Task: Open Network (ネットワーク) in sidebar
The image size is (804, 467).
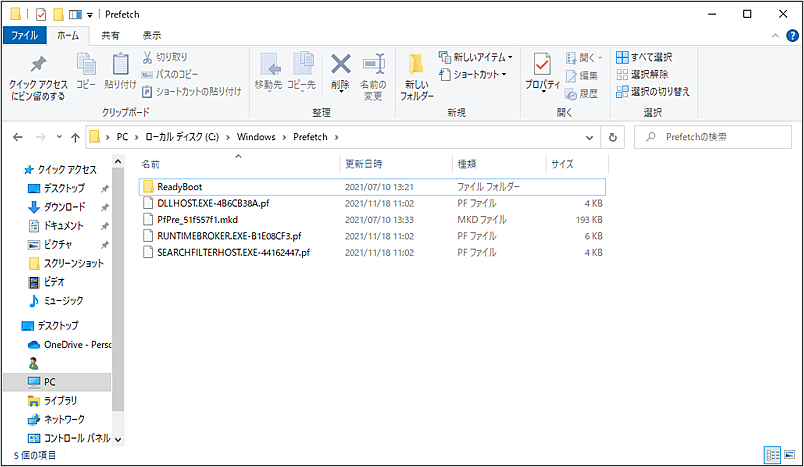Action: 64,419
